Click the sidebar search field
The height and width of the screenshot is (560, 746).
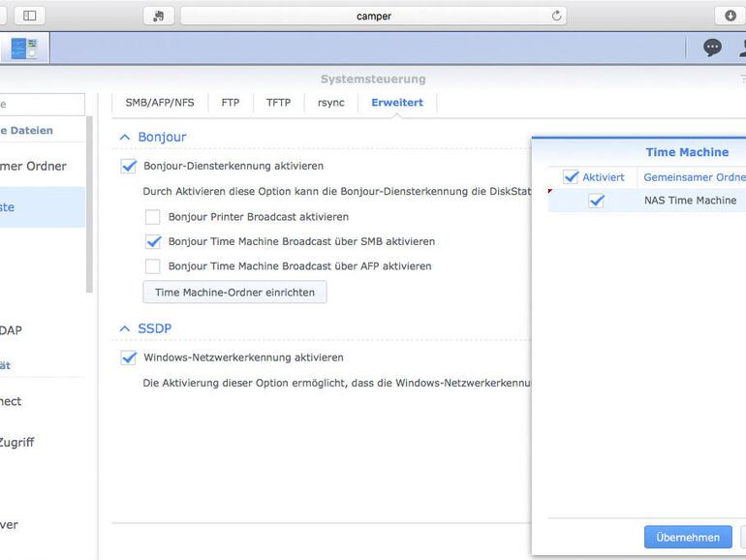pyautogui.click(x=42, y=105)
